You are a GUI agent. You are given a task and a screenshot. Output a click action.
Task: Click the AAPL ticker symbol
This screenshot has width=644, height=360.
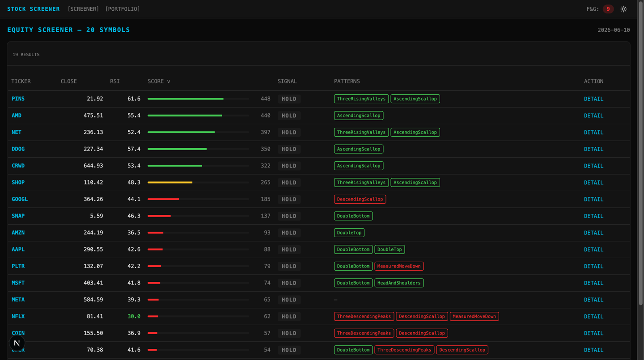click(18, 250)
